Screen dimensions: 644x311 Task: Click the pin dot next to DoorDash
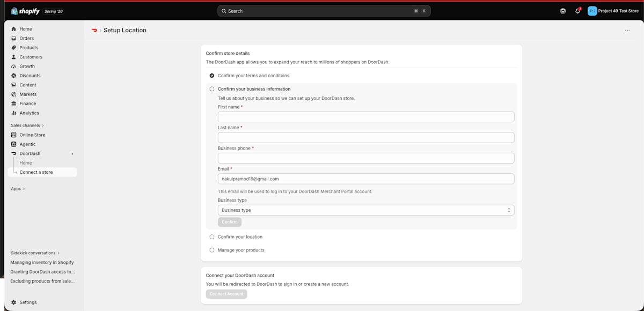[72, 154]
